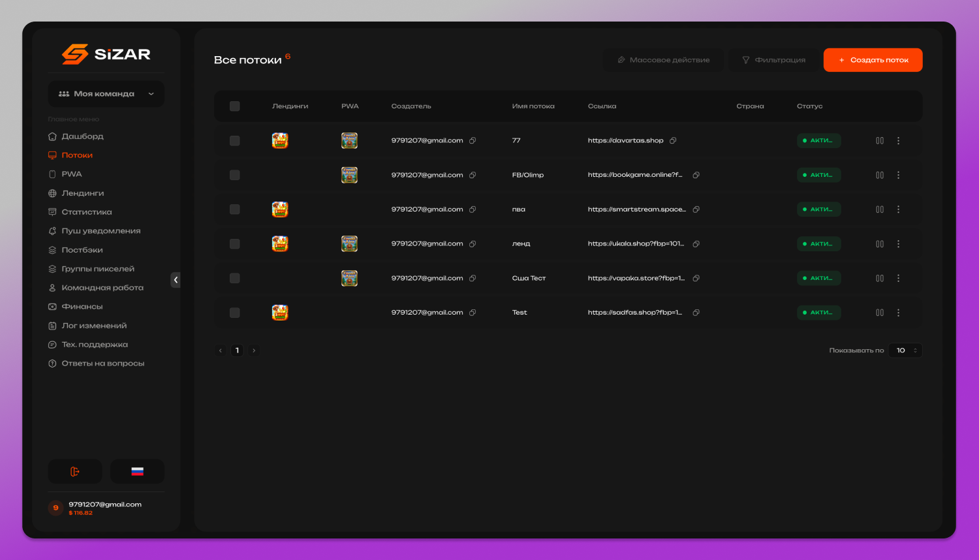Pause the FB/Olimp stream

click(880, 175)
